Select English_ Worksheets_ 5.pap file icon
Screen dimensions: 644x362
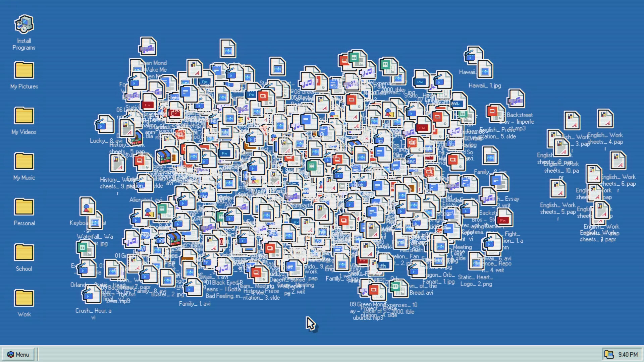coord(558,189)
